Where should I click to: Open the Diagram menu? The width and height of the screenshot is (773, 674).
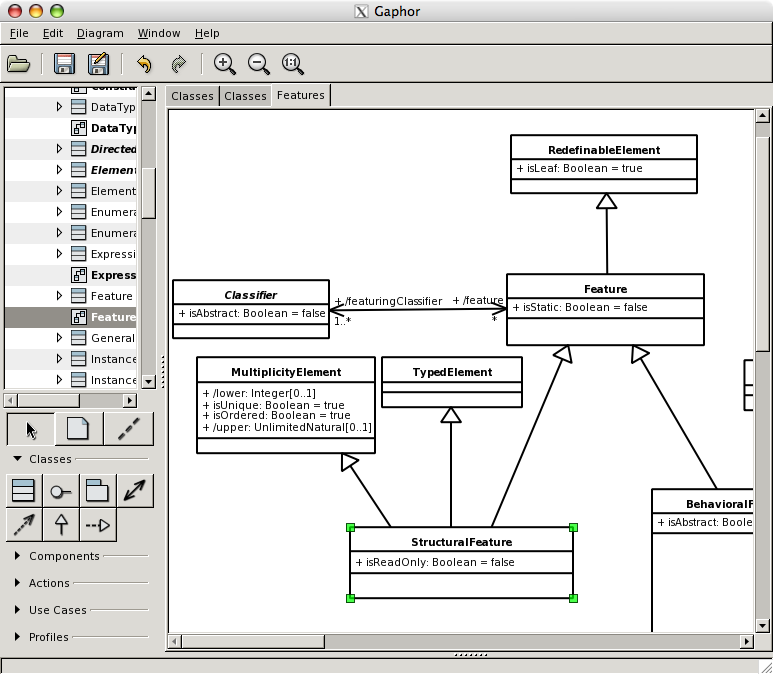click(100, 33)
